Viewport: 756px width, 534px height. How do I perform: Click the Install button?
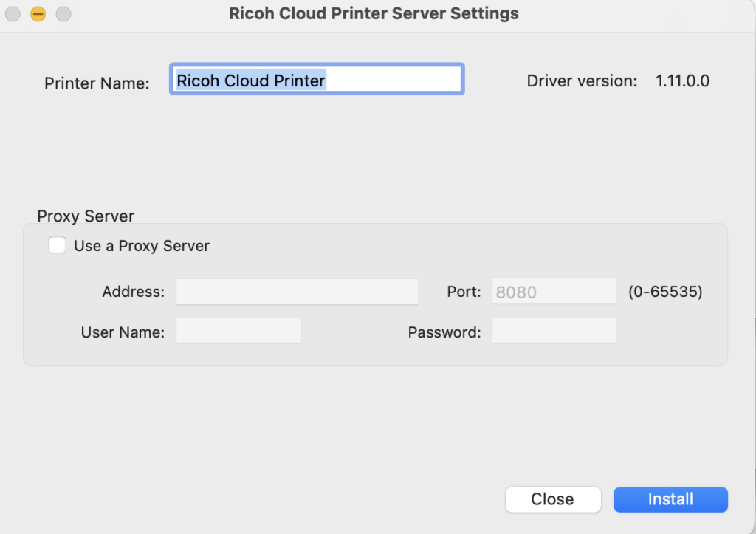click(x=670, y=499)
